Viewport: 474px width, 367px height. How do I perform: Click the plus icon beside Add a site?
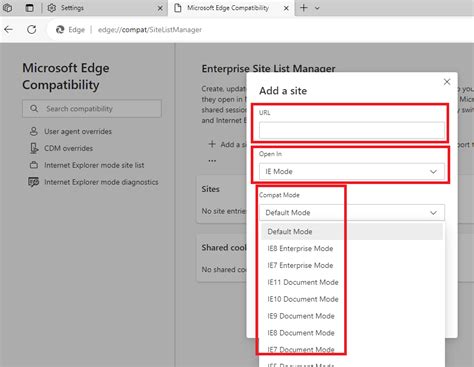212,144
